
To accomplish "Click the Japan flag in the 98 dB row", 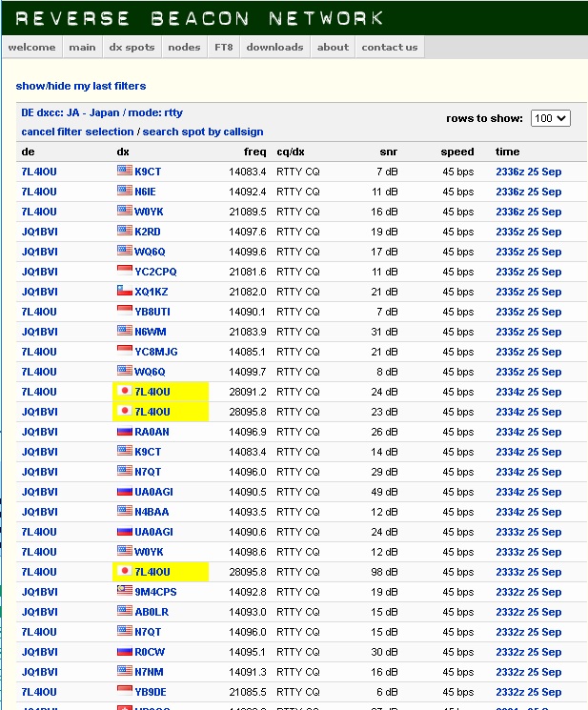I will pos(125,571).
